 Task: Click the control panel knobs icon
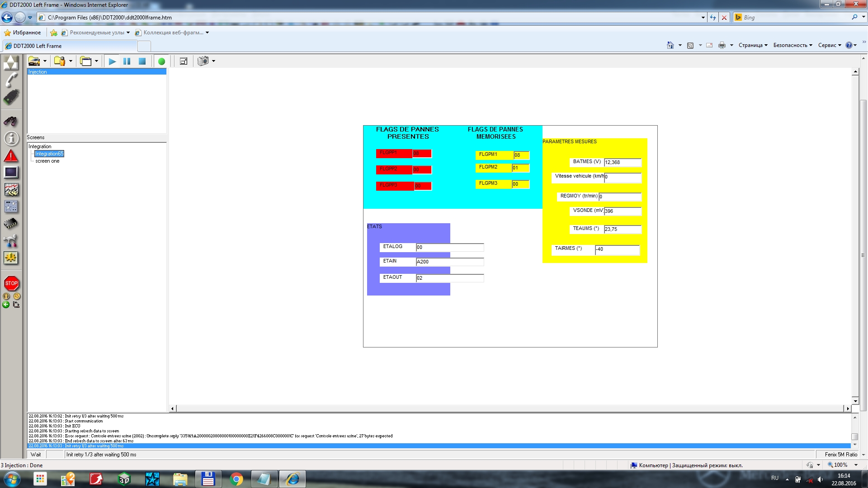11,206
